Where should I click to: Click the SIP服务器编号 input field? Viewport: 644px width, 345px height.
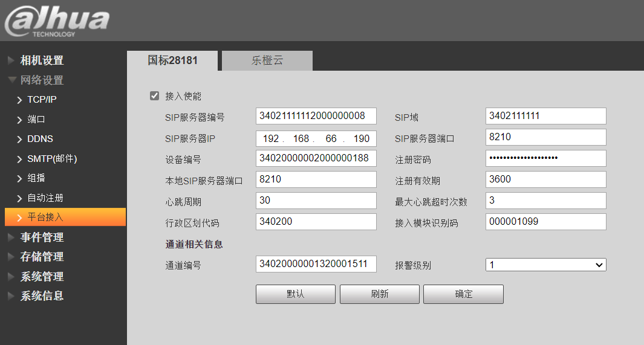click(x=316, y=116)
